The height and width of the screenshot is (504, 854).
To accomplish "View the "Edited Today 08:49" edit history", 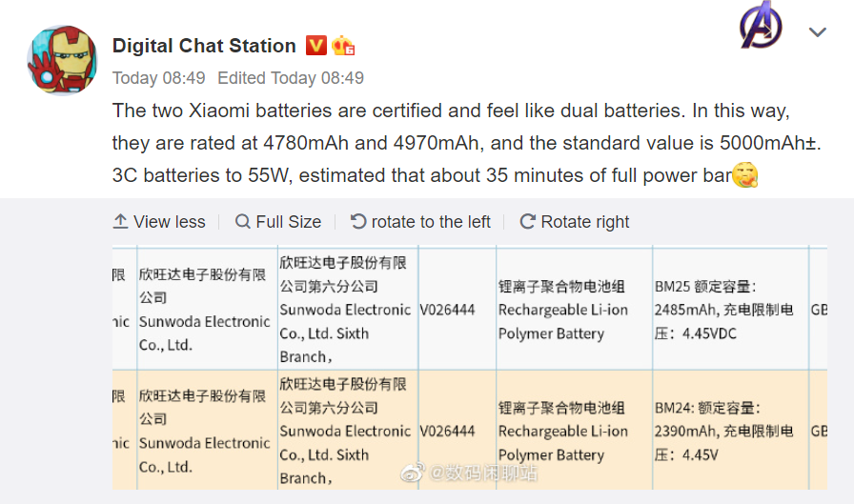I will click(291, 78).
